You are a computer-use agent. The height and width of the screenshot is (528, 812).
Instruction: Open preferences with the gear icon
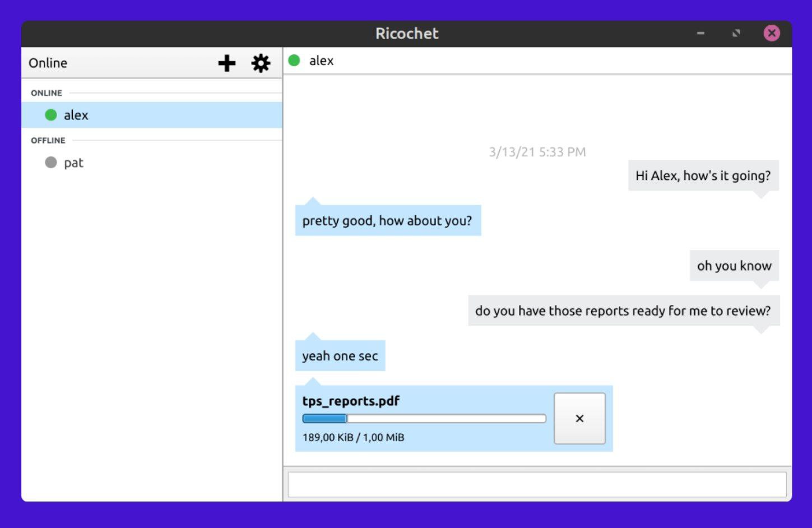pyautogui.click(x=261, y=63)
